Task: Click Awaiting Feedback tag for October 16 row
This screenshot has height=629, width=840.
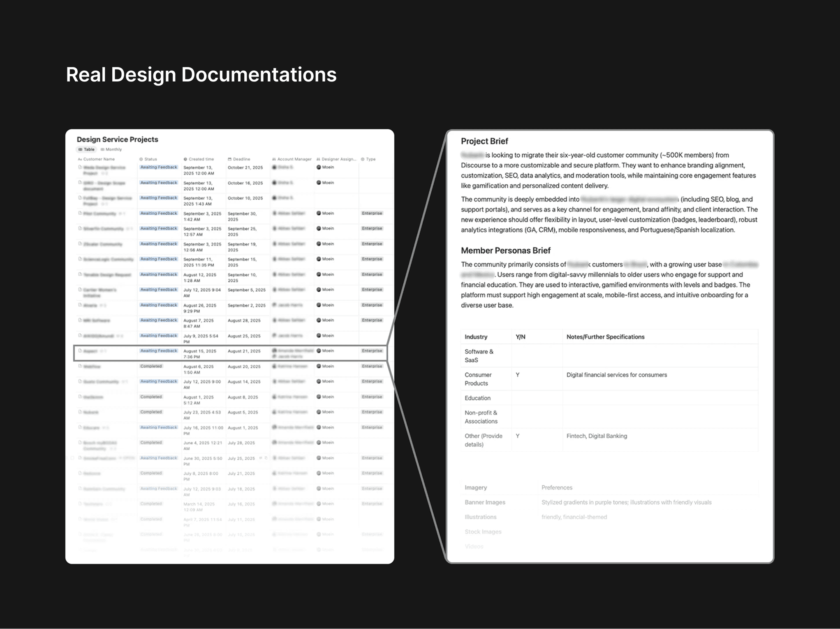Action: 158,183
